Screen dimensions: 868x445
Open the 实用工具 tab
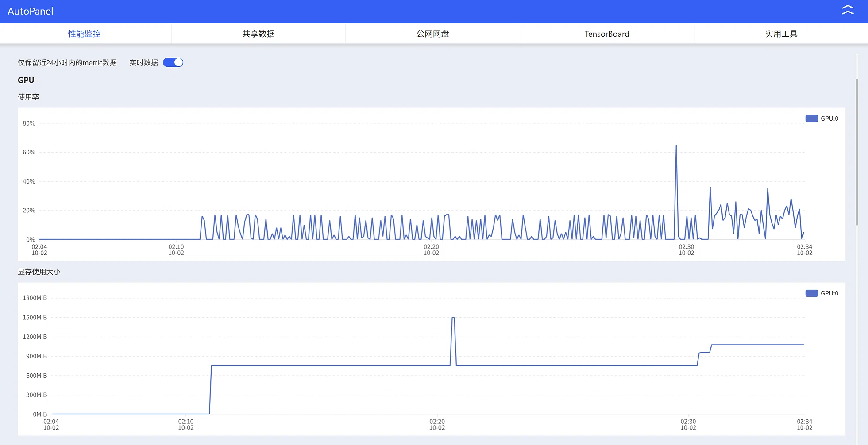click(x=781, y=34)
